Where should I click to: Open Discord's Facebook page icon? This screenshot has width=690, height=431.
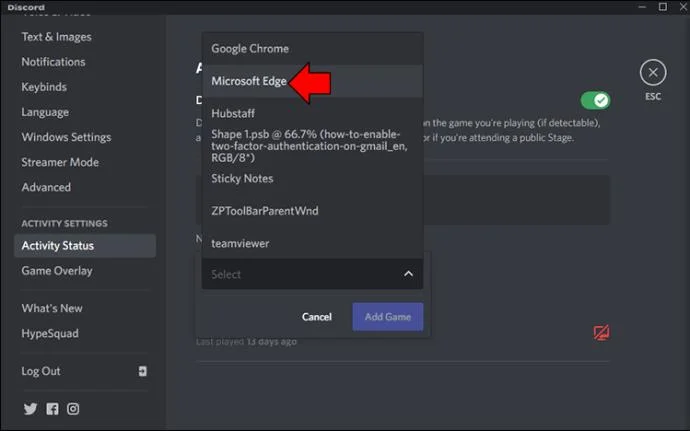click(x=52, y=409)
